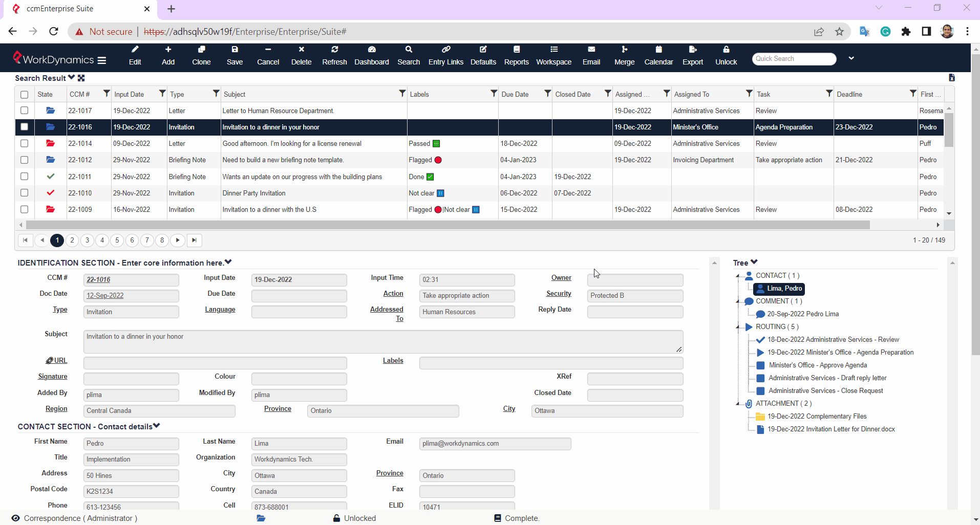Go to results page 2
The width and height of the screenshot is (980, 525).
(72, 240)
